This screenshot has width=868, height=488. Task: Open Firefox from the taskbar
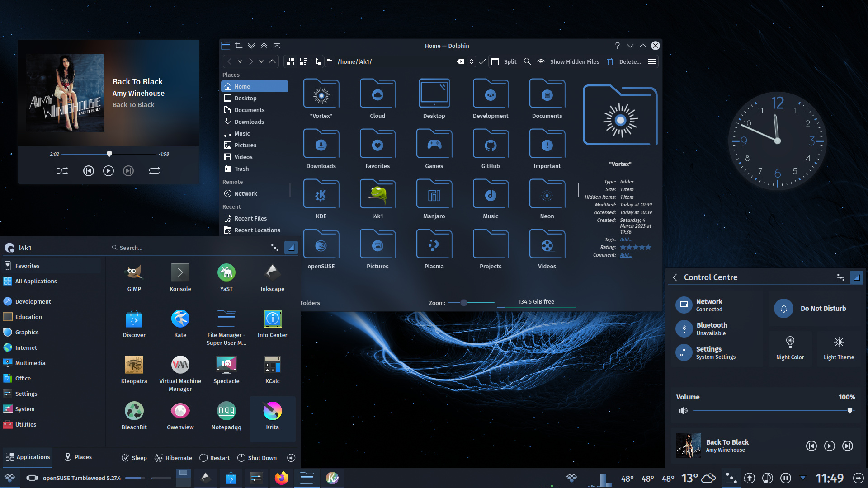tap(282, 478)
